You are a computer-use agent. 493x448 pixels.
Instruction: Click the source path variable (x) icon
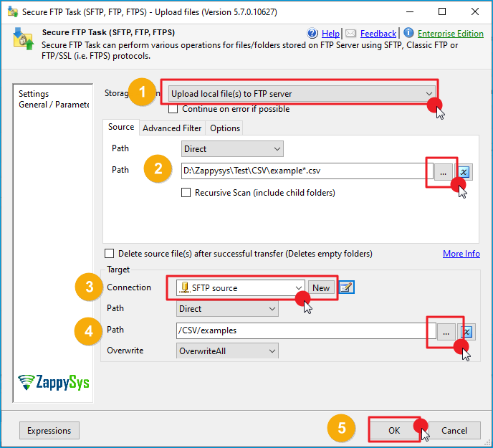[464, 172]
